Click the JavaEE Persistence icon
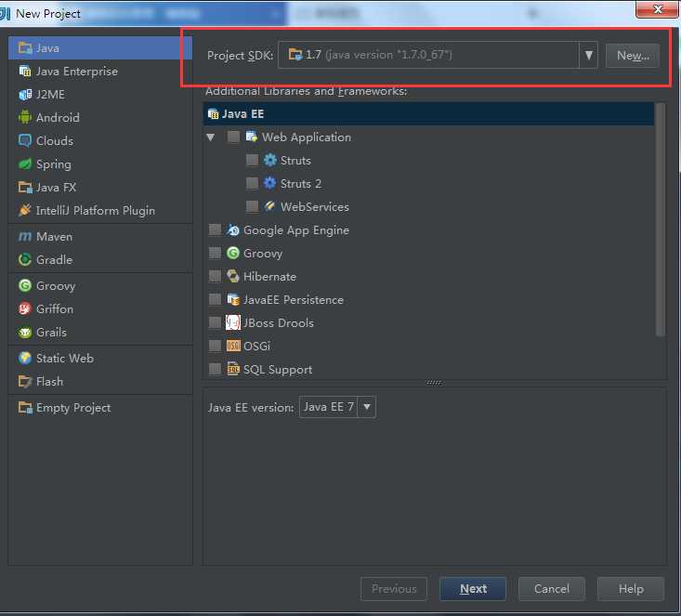 233,299
